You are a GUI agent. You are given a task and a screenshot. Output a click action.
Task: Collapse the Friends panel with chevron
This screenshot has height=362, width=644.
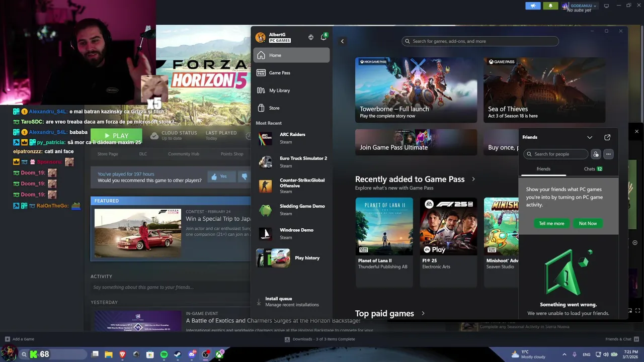point(590,137)
